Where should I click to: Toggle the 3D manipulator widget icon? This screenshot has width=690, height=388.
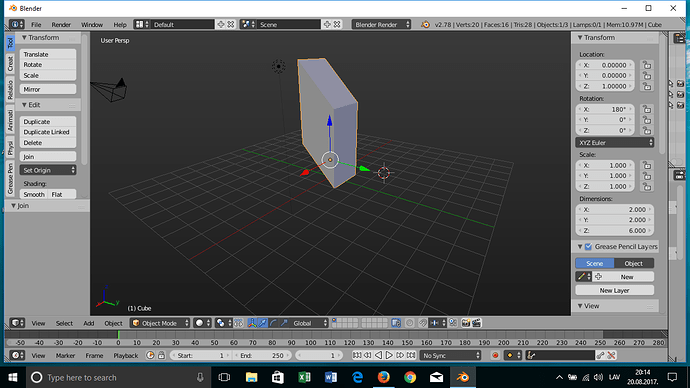(252, 323)
